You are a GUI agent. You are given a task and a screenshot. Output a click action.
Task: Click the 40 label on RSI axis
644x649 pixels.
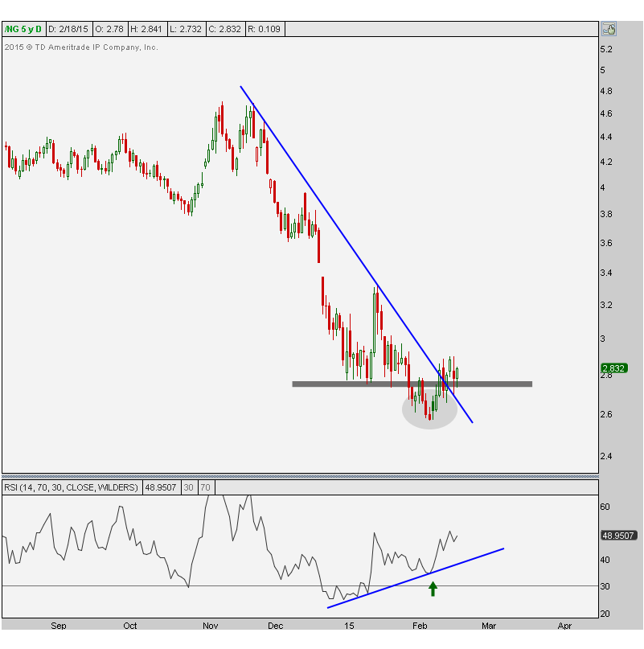(605, 560)
